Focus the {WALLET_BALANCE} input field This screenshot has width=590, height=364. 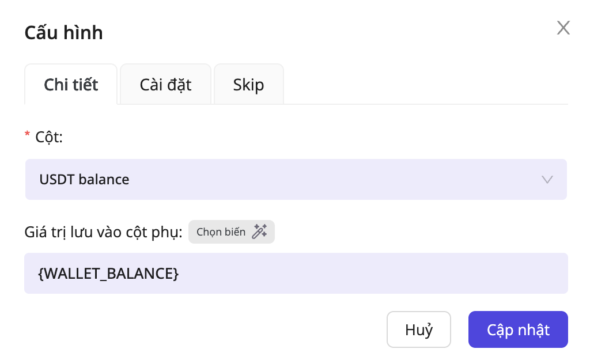point(346,274)
